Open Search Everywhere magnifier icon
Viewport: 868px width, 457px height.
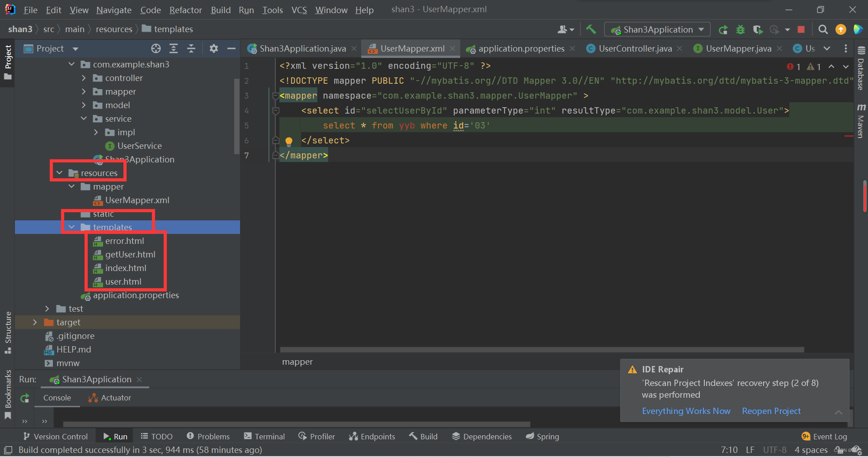click(x=823, y=29)
